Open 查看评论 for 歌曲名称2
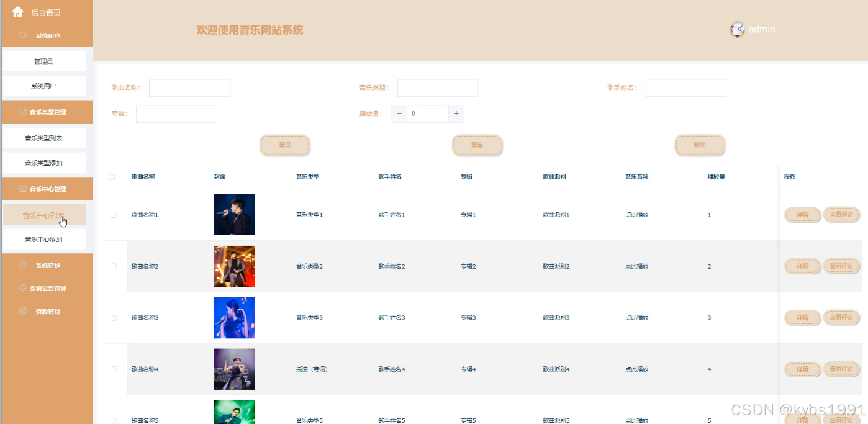This screenshot has height=424, width=868. click(x=841, y=266)
